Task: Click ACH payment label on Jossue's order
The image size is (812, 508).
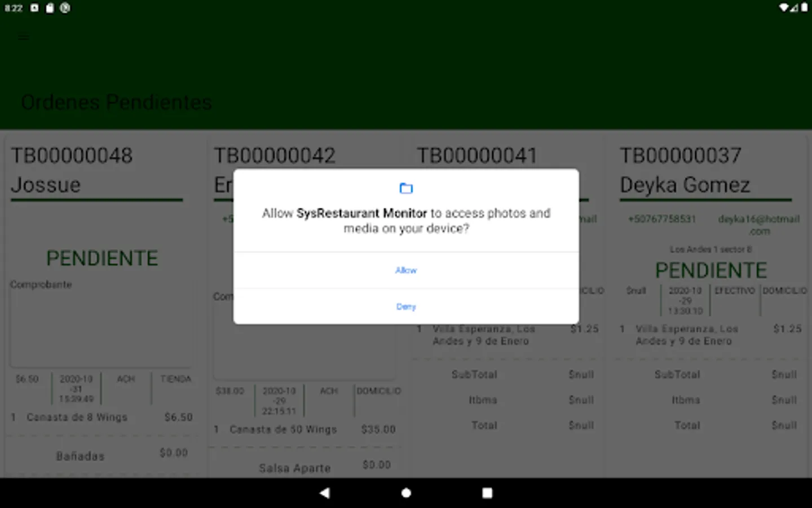Action: point(126,379)
